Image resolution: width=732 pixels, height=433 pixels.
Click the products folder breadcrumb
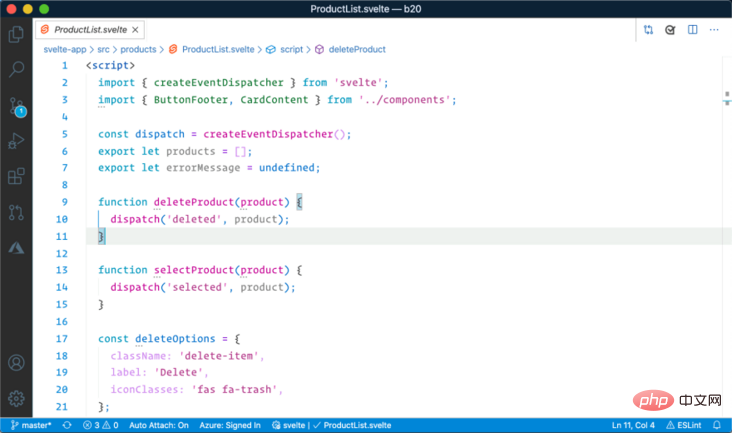pos(141,49)
